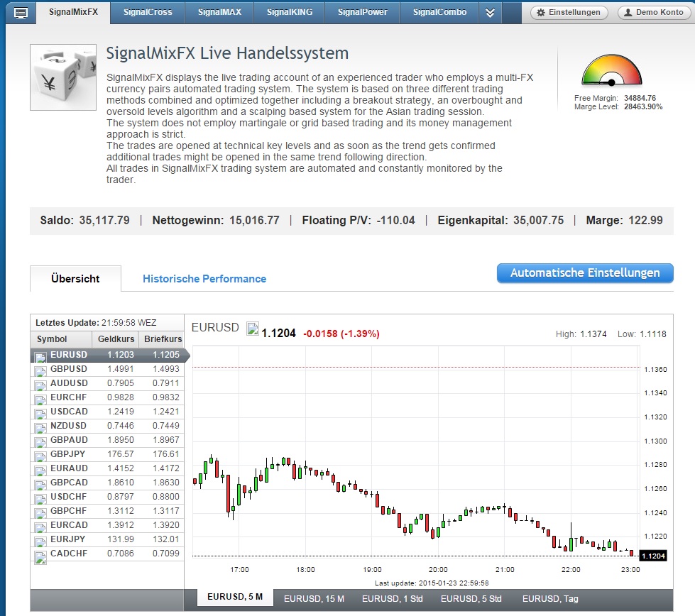Switch chart to EURUSD, 1 Std timeframe
695x616 pixels.
coord(392,599)
